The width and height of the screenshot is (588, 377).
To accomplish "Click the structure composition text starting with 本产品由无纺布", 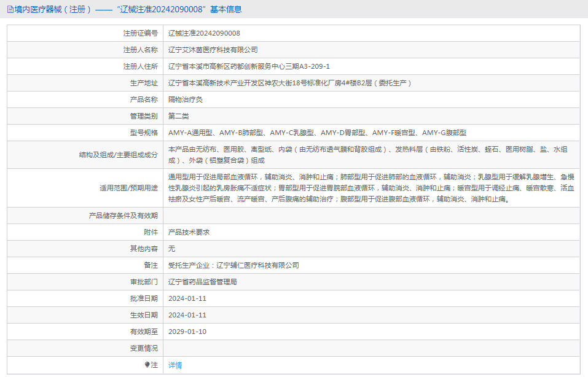I will click(x=368, y=155).
